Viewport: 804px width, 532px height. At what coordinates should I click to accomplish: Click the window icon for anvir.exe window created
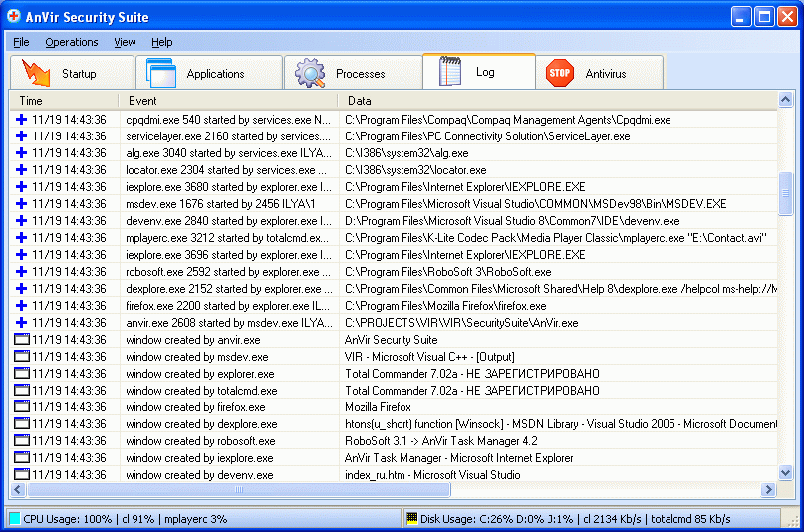tap(21, 340)
